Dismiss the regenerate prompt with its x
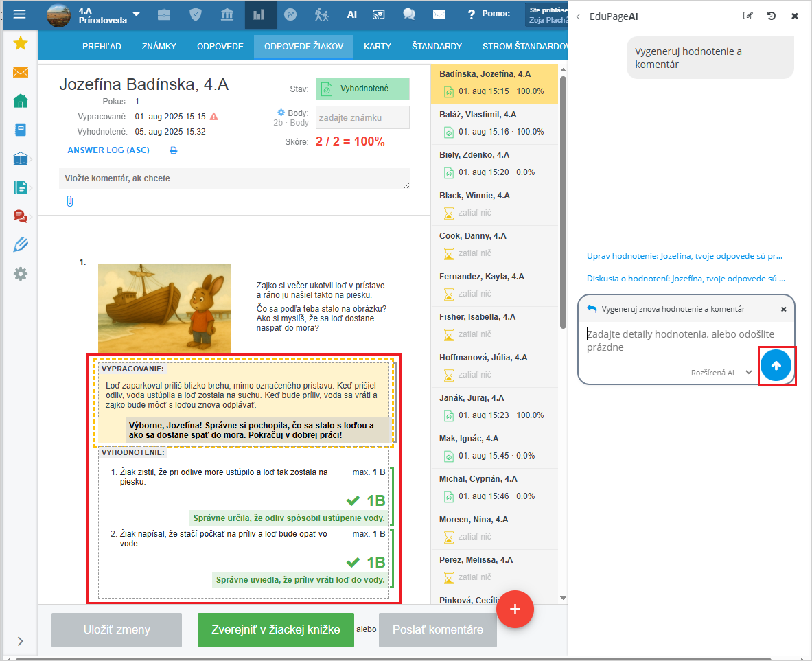This screenshot has width=812, height=661. tap(783, 309)
